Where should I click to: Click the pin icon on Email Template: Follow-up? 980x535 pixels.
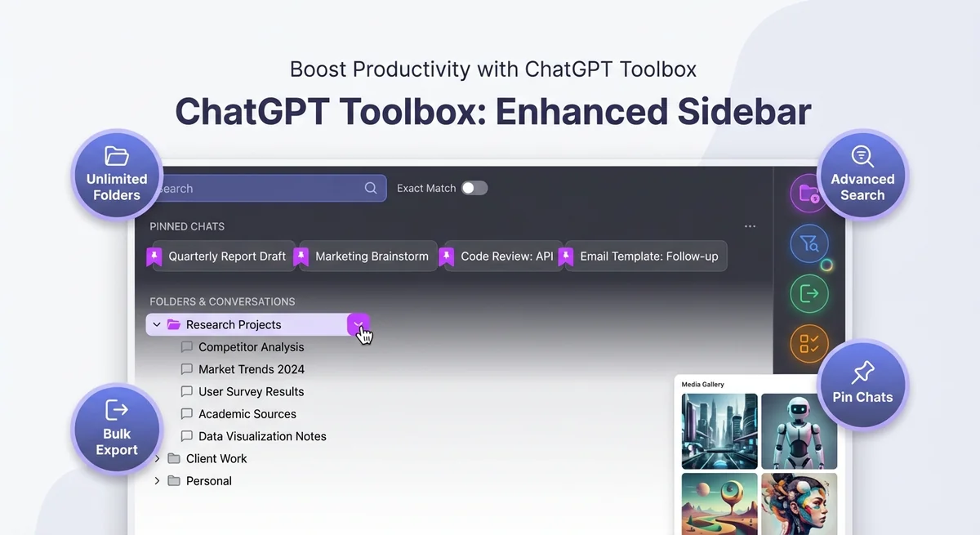[566, 256]
